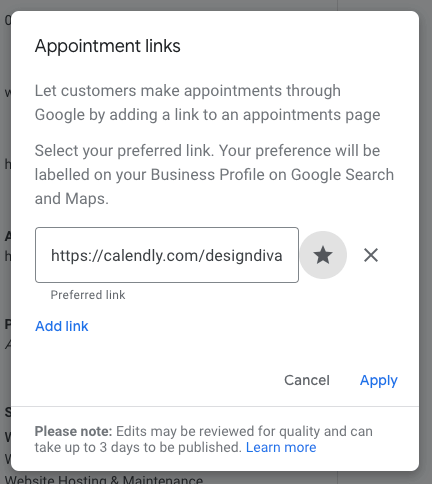This screenshot has height=484, width=432.
Task: Click 'and Maps.' line in description
Action: click(72, 199)
